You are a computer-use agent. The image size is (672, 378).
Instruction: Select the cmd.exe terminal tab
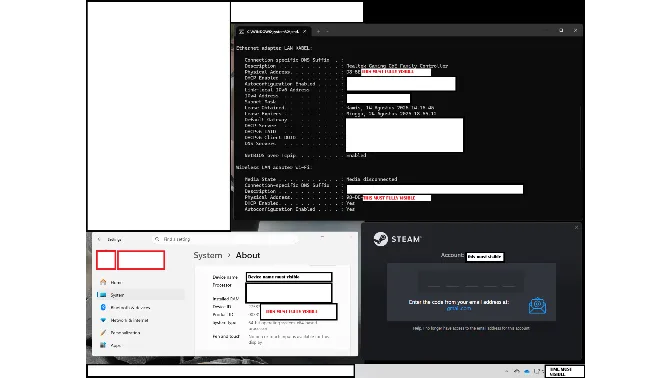[270, 31]
